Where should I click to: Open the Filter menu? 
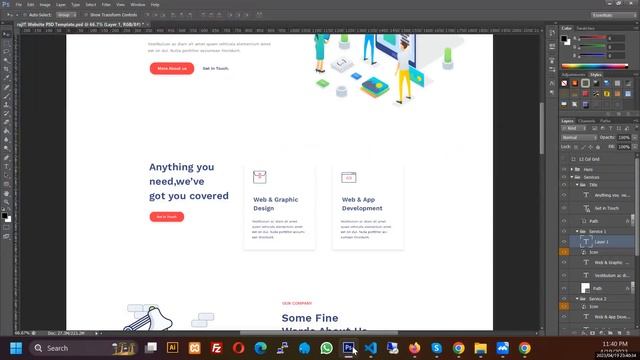(106, 4)
